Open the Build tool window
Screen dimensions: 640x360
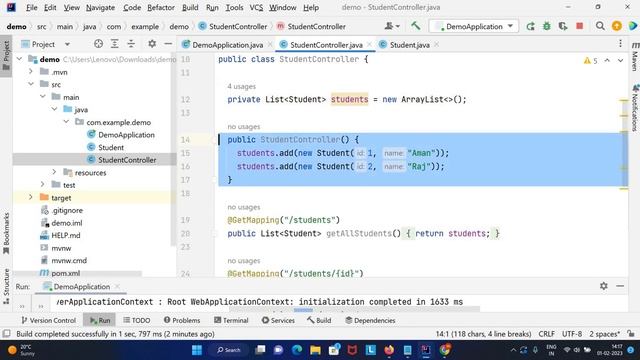tap(320, 320)
